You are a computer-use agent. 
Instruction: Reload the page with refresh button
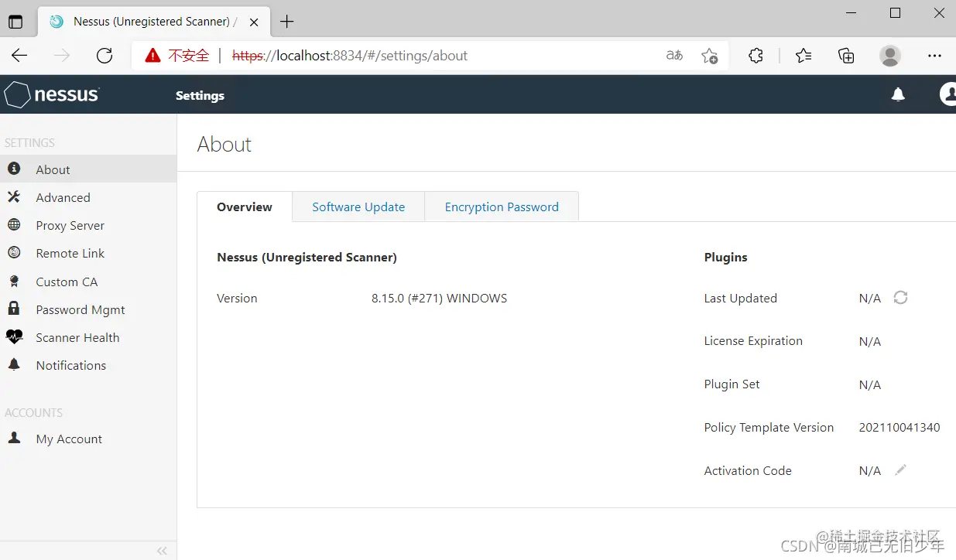105,56
